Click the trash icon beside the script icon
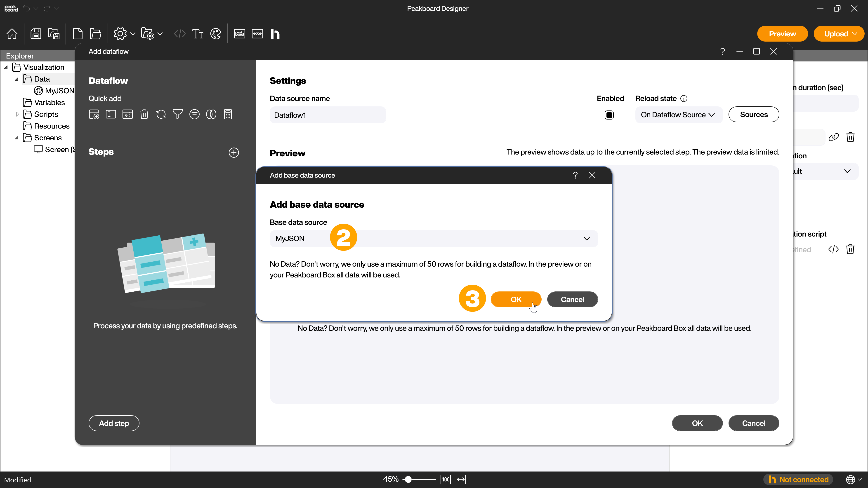The height and width of the screenshot is (488, 868). tap(850, 249)
